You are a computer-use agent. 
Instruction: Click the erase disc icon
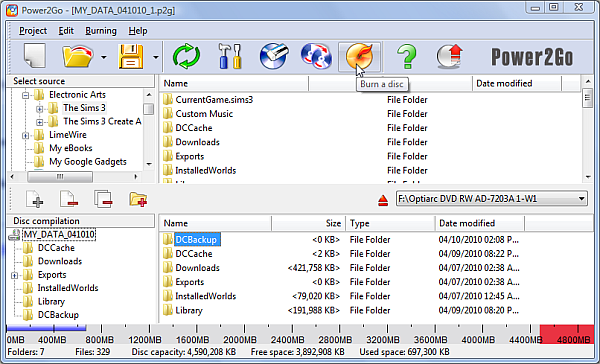[x=274, y=57]
